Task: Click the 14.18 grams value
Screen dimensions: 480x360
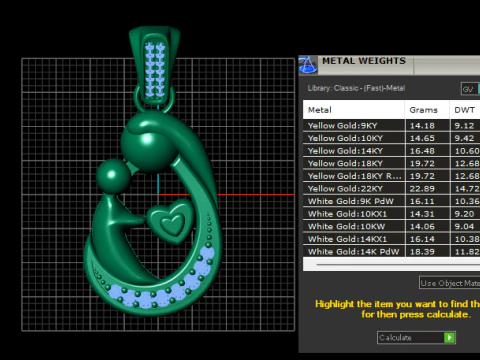Action: (x=422, y=126)
